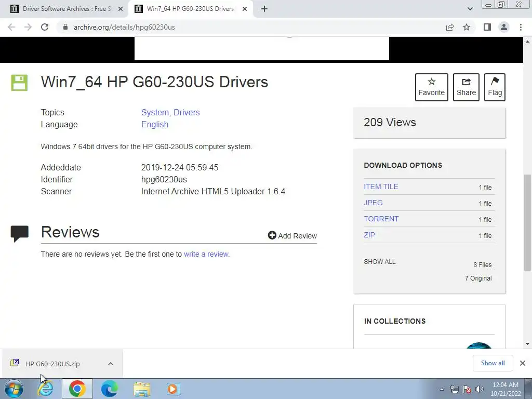Image resolution: width=532 pixels, height=399 pixels.
Task: Open the browser side panel
Action: (x=487, y=27)
